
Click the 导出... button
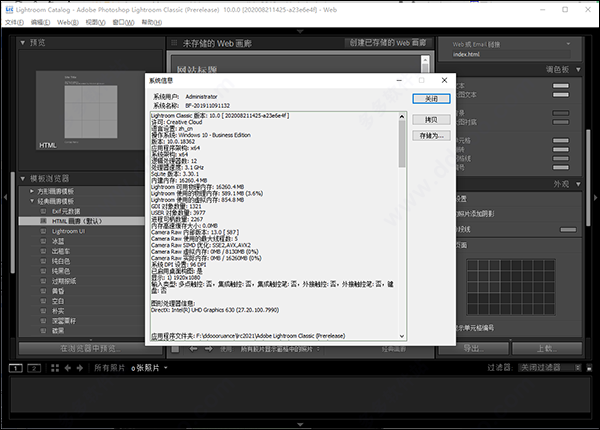[474, 349]
